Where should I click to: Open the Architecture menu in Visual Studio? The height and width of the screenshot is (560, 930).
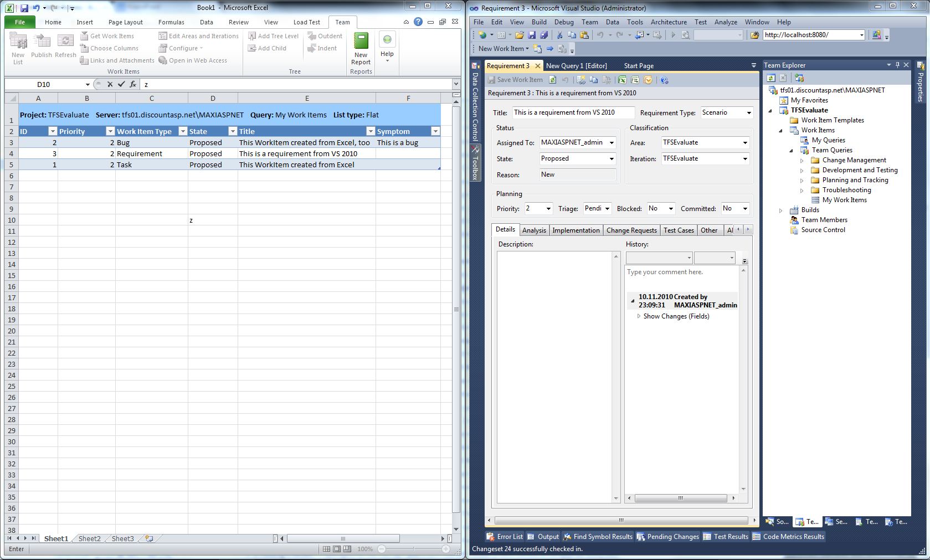669,22
